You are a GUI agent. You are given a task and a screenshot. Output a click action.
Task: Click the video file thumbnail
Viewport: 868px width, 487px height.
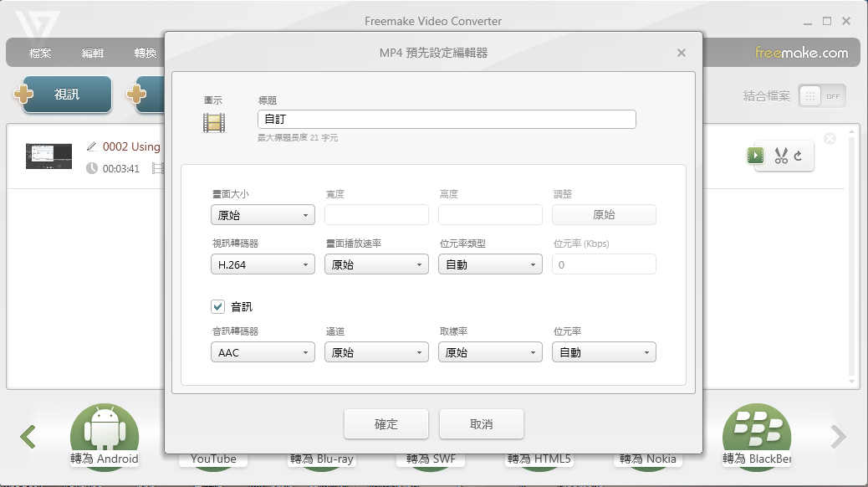[49, 156]
